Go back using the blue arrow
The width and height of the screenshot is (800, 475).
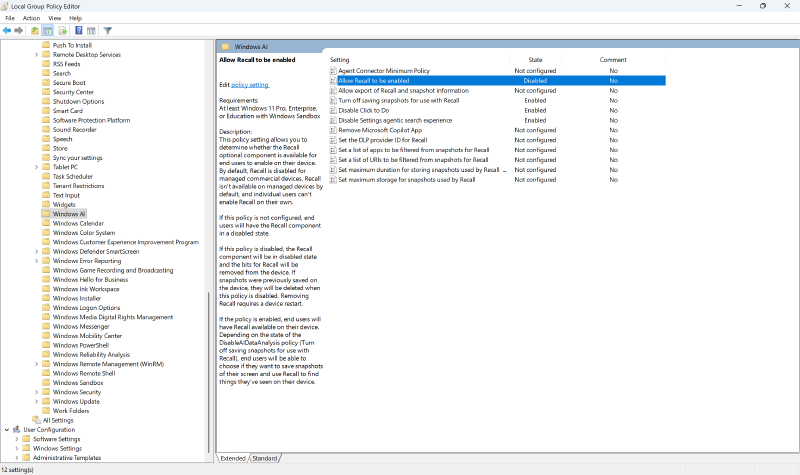(7, 31)
